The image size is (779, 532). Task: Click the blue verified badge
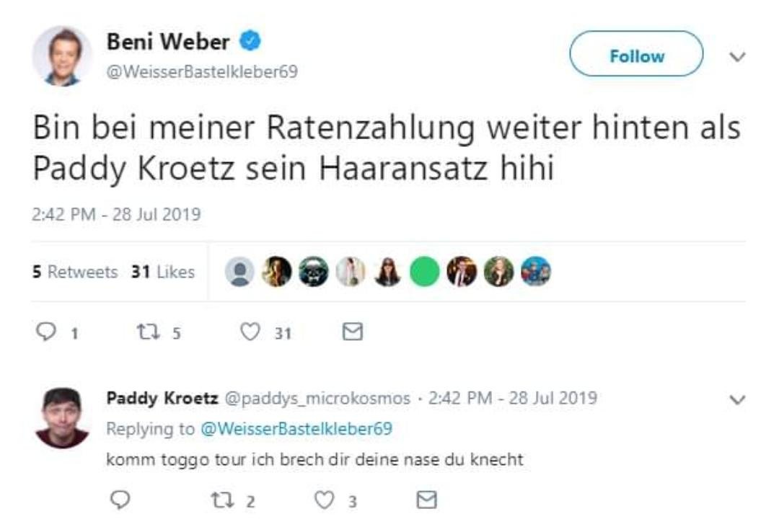(x=250, y=42)
